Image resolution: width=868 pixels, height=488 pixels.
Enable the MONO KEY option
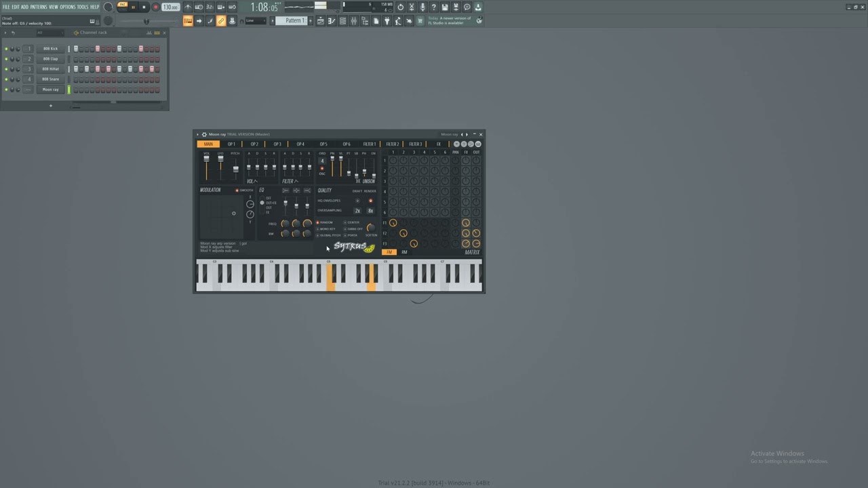point(317,229)
